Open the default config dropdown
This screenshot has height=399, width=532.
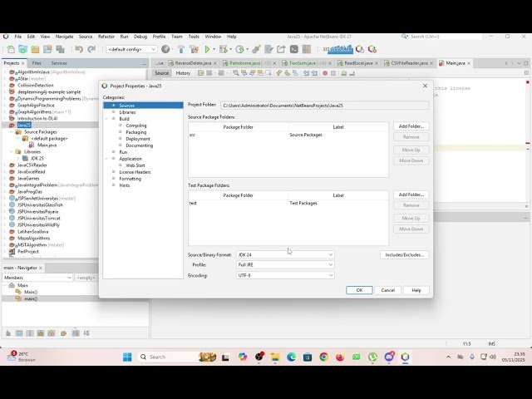[x=131, y=50]
